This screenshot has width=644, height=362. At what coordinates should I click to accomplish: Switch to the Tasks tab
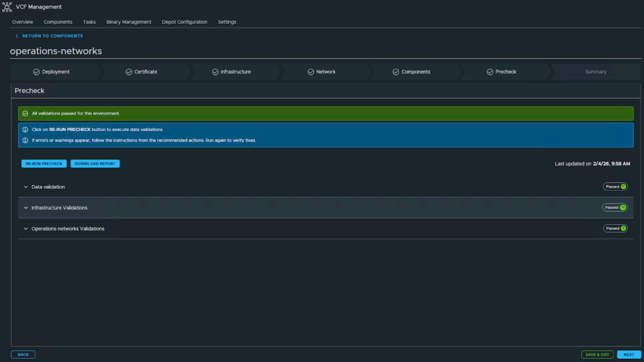pos(89,22)
